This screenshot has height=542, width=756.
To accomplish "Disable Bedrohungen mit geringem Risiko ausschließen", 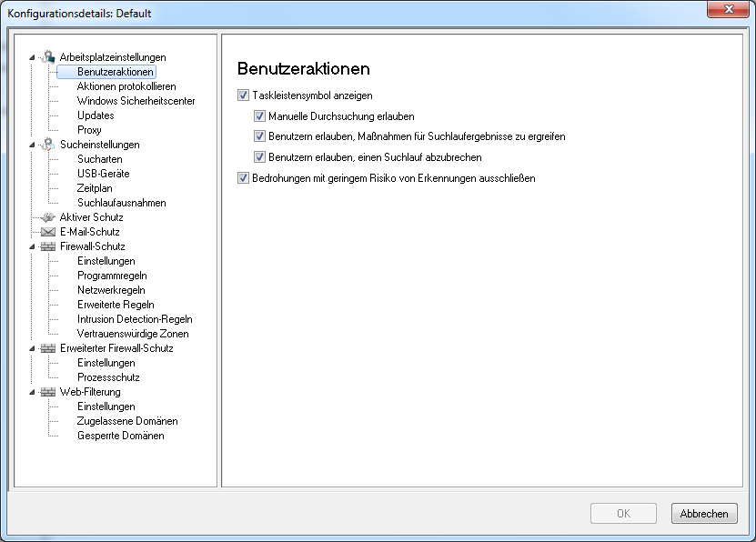I will pos(243,177).
